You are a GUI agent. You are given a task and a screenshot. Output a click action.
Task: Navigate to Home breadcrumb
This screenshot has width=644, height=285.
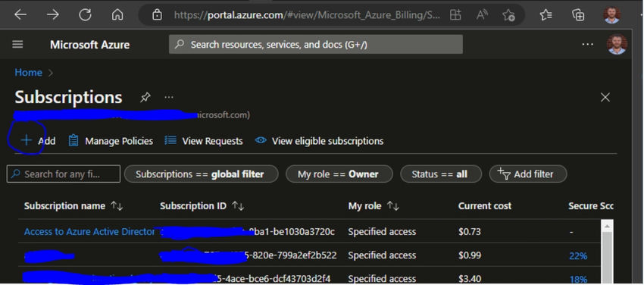28,73
